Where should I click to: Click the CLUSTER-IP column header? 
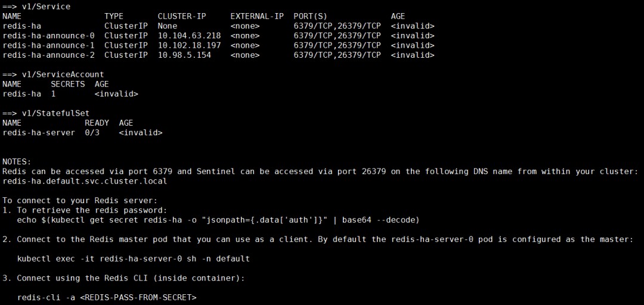coord(182,16)
